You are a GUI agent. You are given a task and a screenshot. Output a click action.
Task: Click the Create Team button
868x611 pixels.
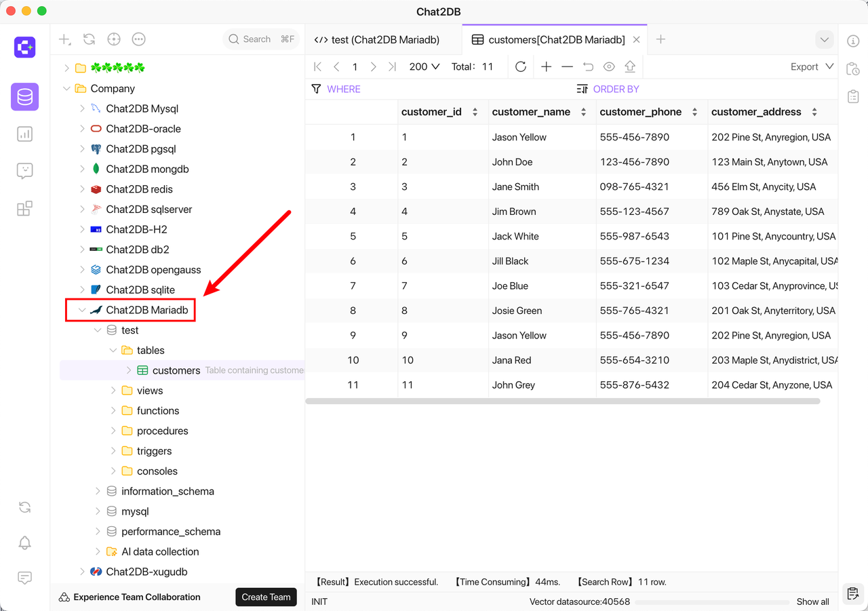(x=266, y=597)
